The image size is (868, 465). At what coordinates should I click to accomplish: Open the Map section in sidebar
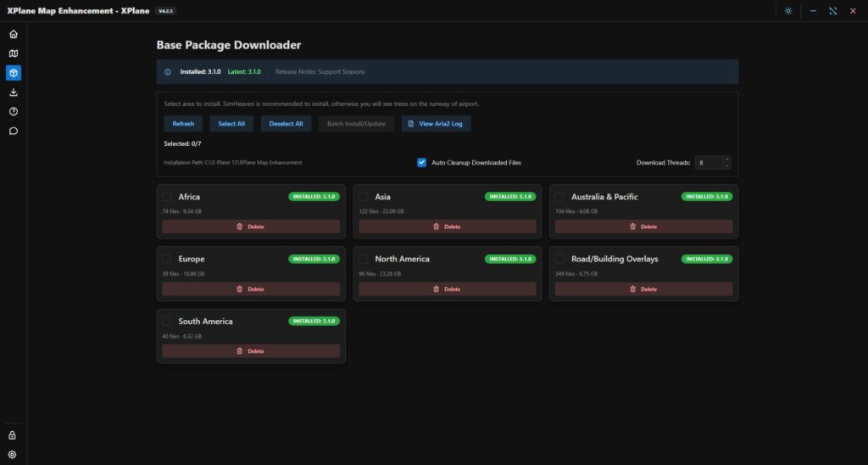coord(13,53)
